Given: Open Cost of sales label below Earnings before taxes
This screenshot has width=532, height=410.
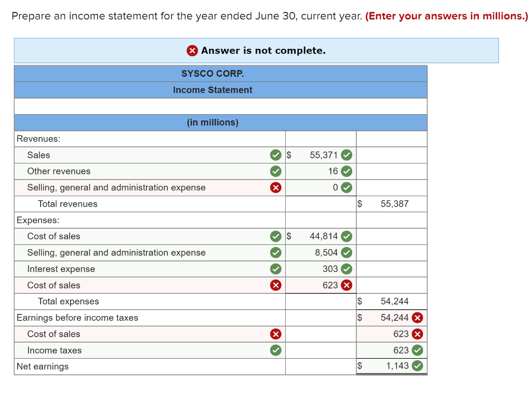Looking at the screenshot, I should click(x=150, y=334).
